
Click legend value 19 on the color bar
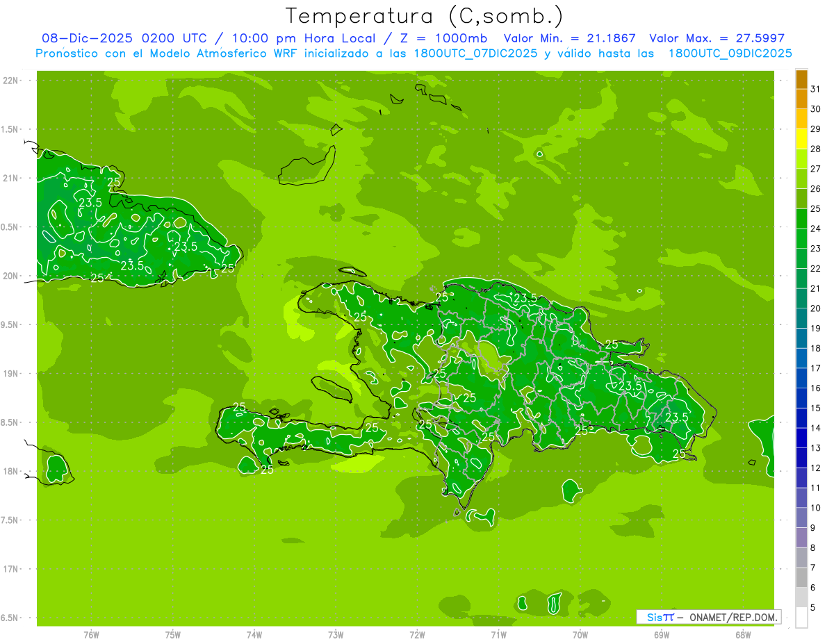816,329
